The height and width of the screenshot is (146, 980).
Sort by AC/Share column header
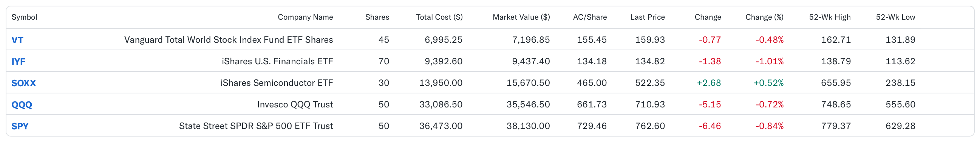tap(590, 17)
